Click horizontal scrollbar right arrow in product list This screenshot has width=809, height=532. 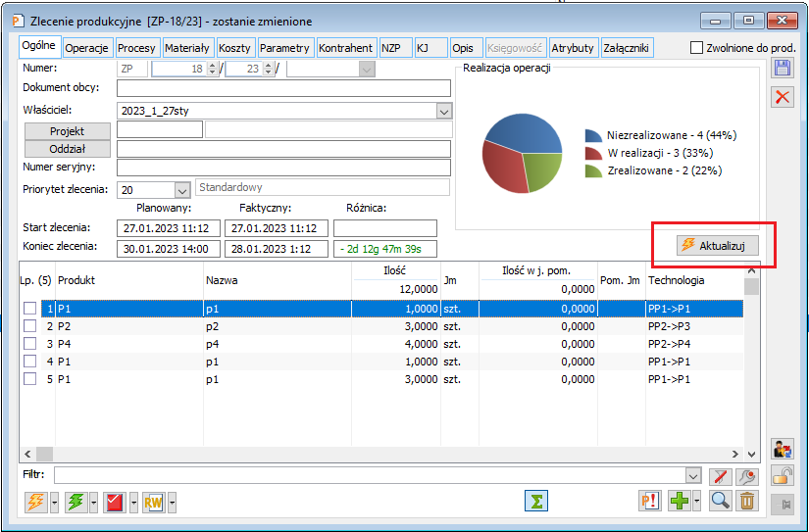(734, 455)
